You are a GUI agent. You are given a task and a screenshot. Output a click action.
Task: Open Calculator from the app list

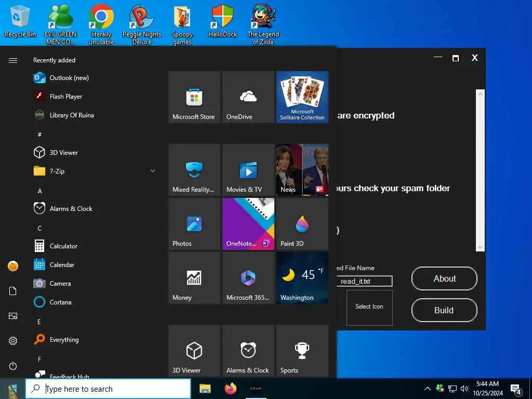click(95, 246)
